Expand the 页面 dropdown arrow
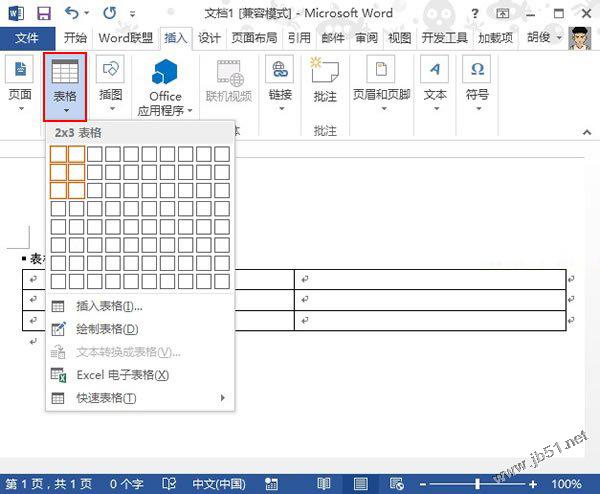 pyautogui.click(x=21, y=109)
